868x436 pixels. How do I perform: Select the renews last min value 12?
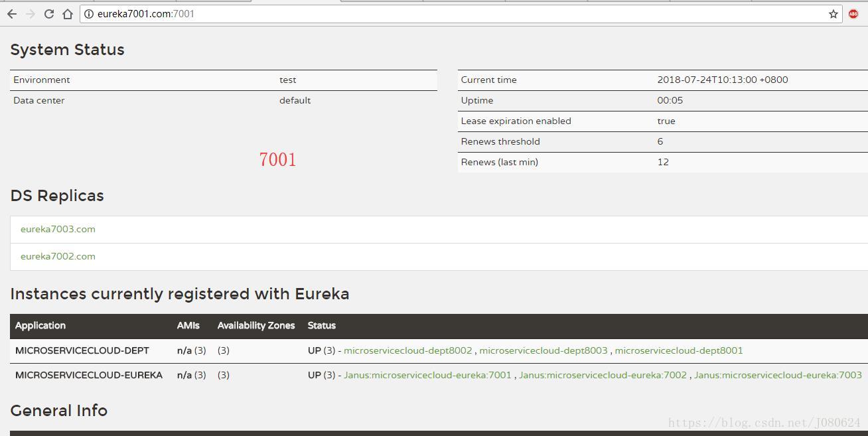(x=663, y=162)
